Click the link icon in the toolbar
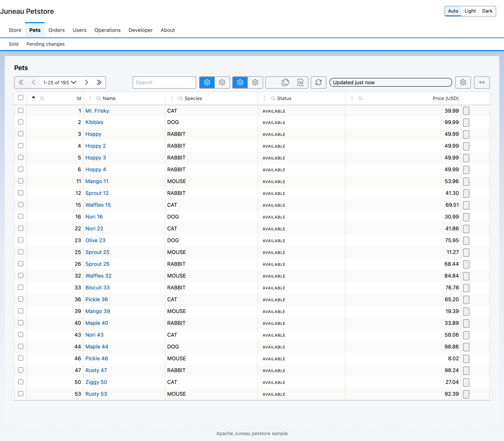This screenshot has height=441, width=504. pos(482,82)
